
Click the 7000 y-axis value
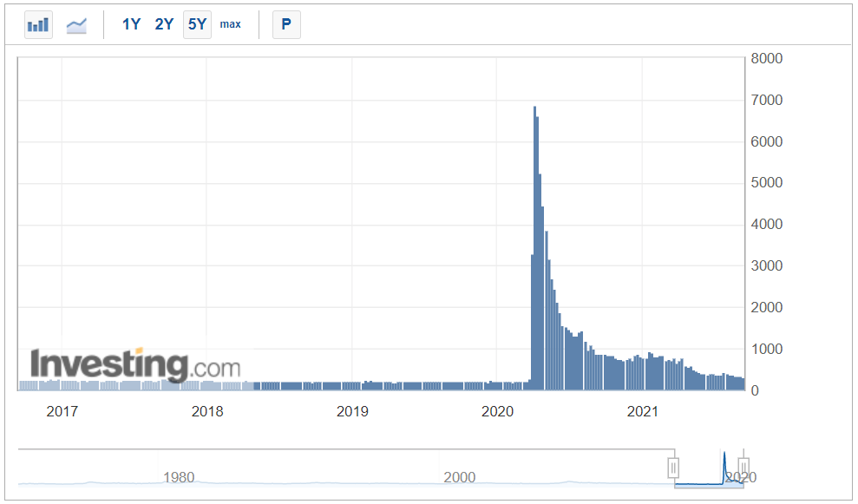click(x=767, y=100)
